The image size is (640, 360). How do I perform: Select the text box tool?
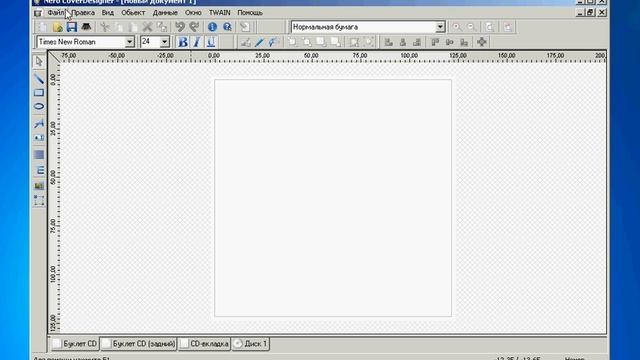[x=39, y=138]
